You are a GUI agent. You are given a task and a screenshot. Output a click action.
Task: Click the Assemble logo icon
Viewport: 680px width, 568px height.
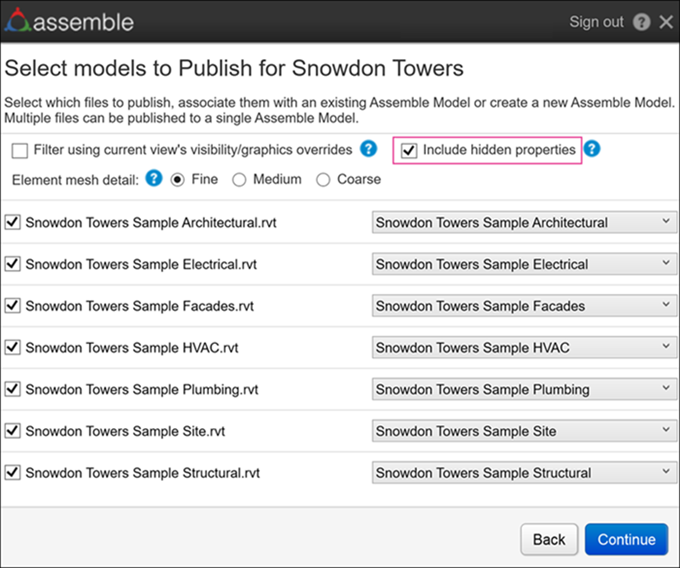[18, 21]
